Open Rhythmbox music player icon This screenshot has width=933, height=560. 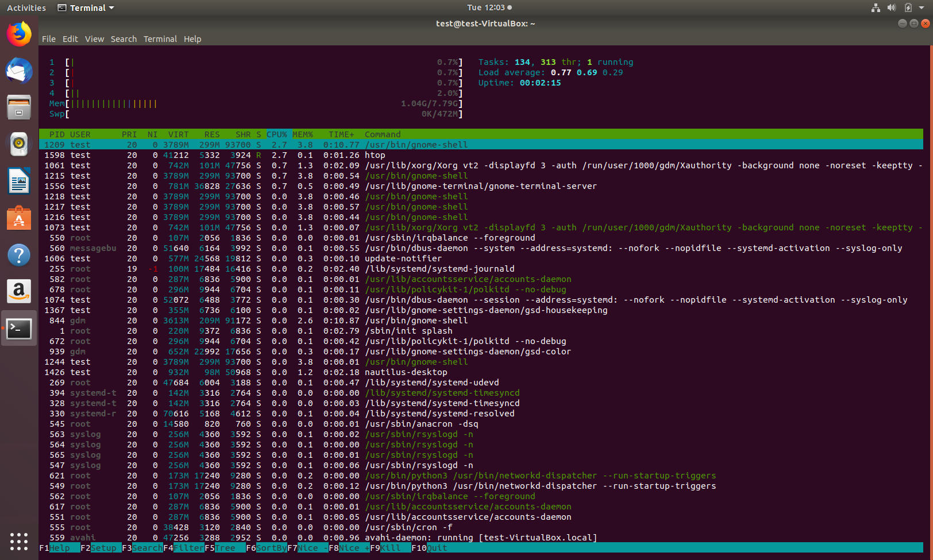click(x=19, y=144)
